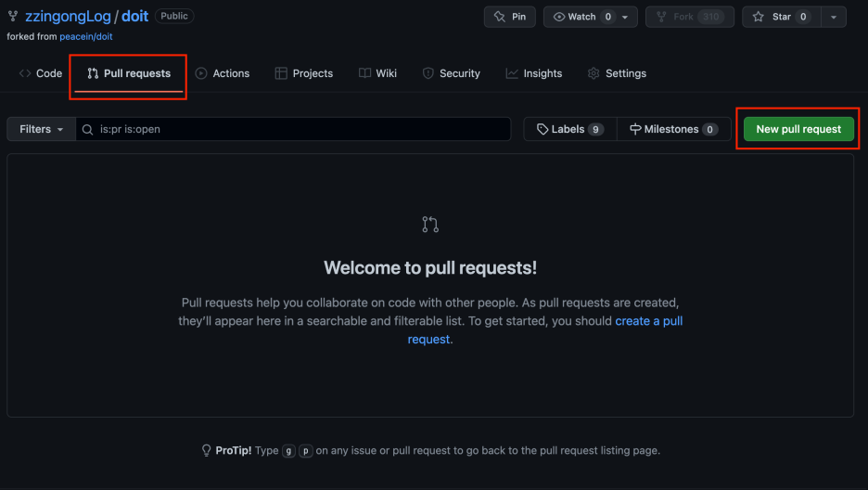Click the pin icon on Pin button
The height and width of the screenshot is (490, 868).
[499, 17]
